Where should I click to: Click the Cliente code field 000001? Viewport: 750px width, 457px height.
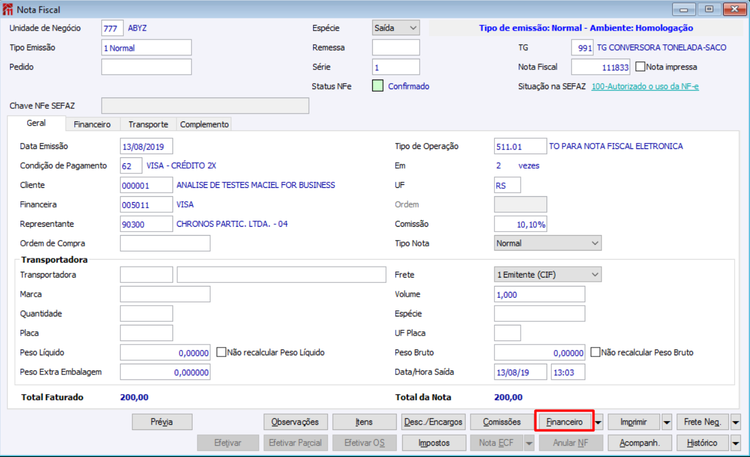[146, 185]
